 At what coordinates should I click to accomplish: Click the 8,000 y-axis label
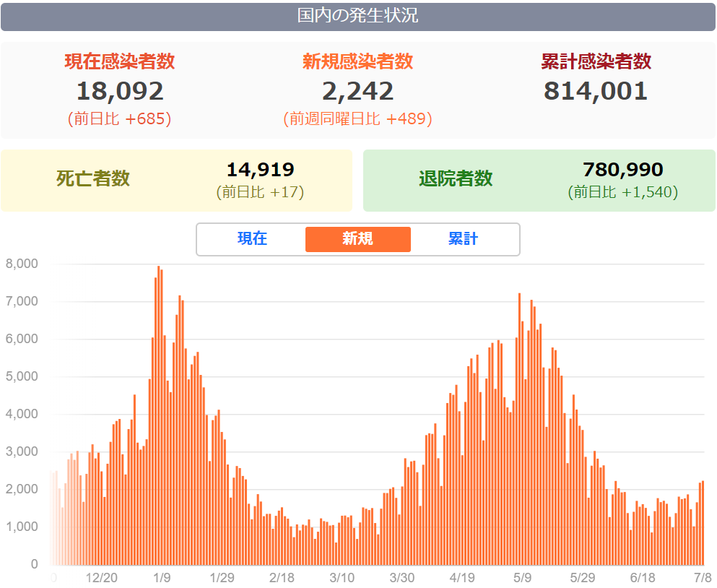(x=22, y=264)
